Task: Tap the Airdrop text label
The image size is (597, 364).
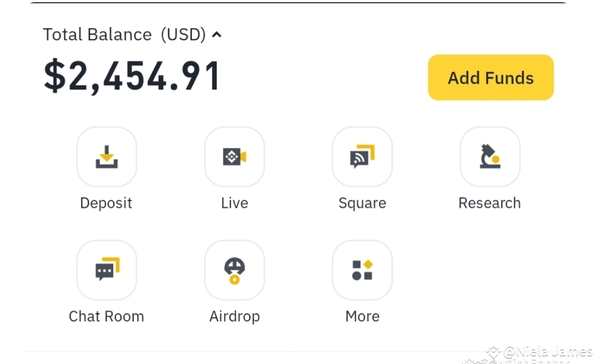Action: [x=234, y=316]
